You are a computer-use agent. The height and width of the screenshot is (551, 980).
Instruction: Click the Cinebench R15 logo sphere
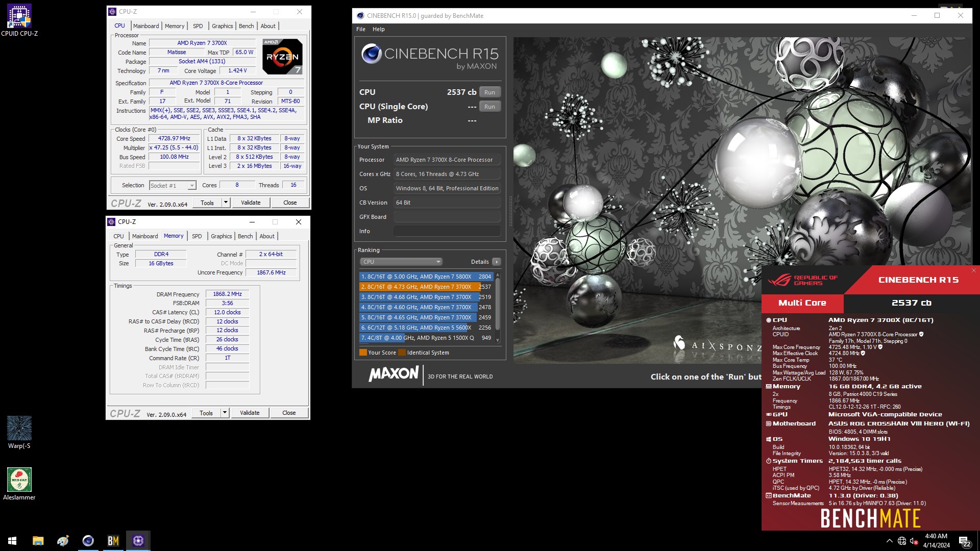371,54
